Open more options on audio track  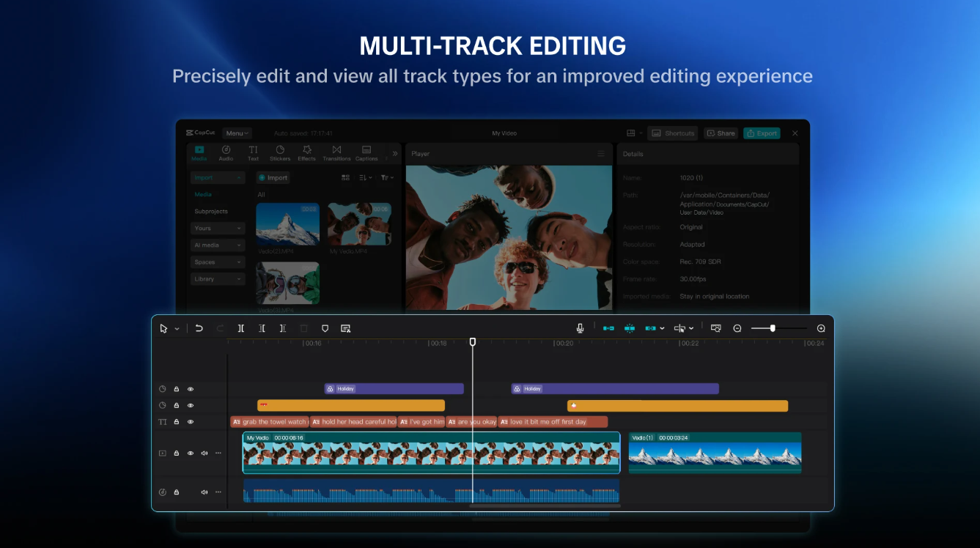click(218, 492)
